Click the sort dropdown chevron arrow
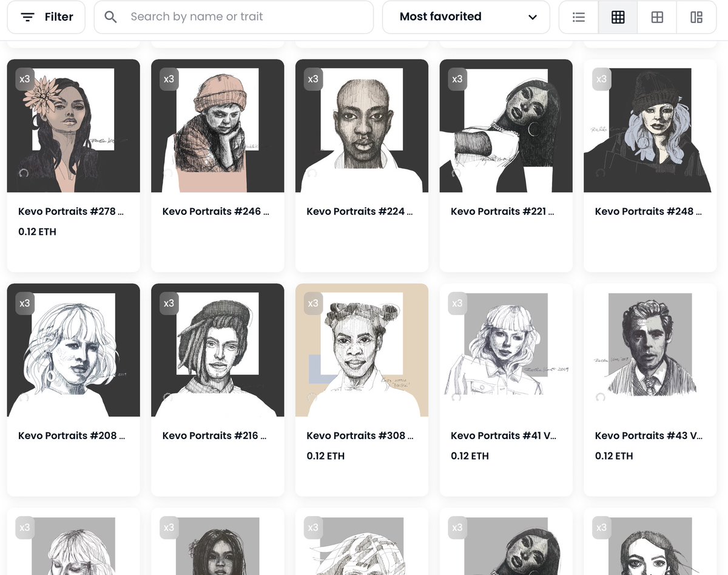Image resolution: width=728 pixels, height=575 pixels. tap(533, 17)
